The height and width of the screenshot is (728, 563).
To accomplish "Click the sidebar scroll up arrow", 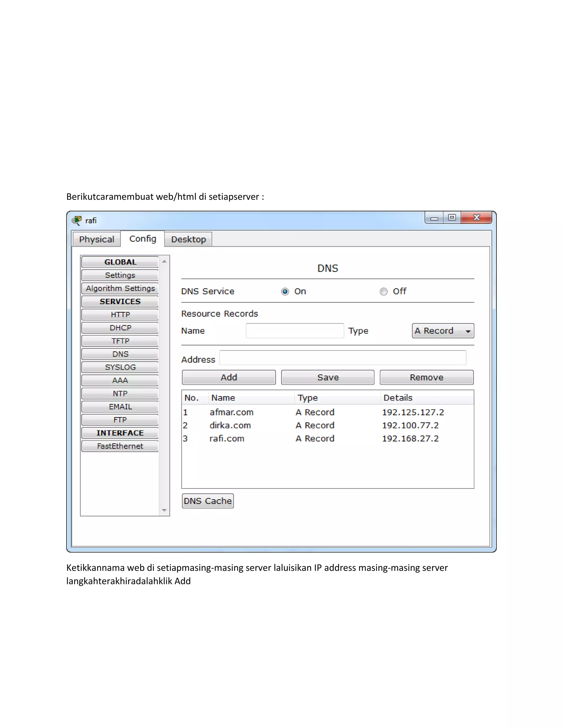I will click(x=164, y=262).
